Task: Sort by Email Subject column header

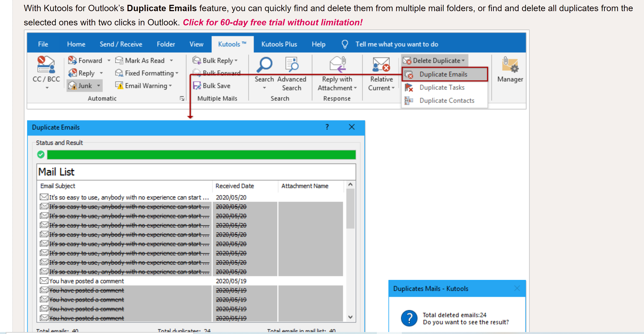Action: pyautogui.click(x=125, y=186)
